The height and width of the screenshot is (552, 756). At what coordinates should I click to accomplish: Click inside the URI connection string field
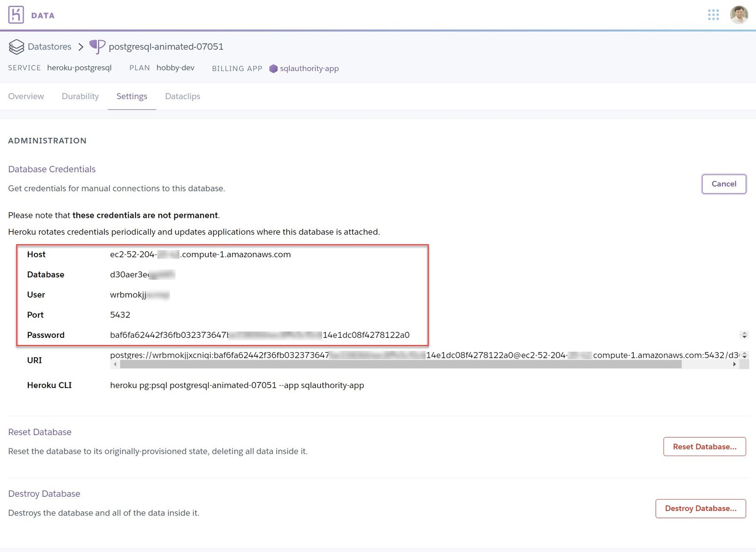(x=424, y=355)
